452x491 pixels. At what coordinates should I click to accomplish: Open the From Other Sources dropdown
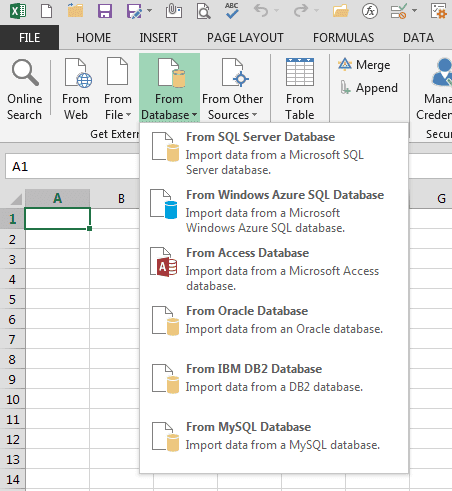pos(233,89)
